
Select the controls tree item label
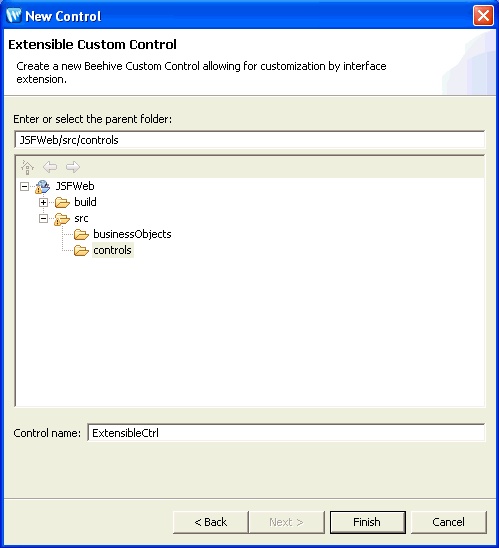113,250
